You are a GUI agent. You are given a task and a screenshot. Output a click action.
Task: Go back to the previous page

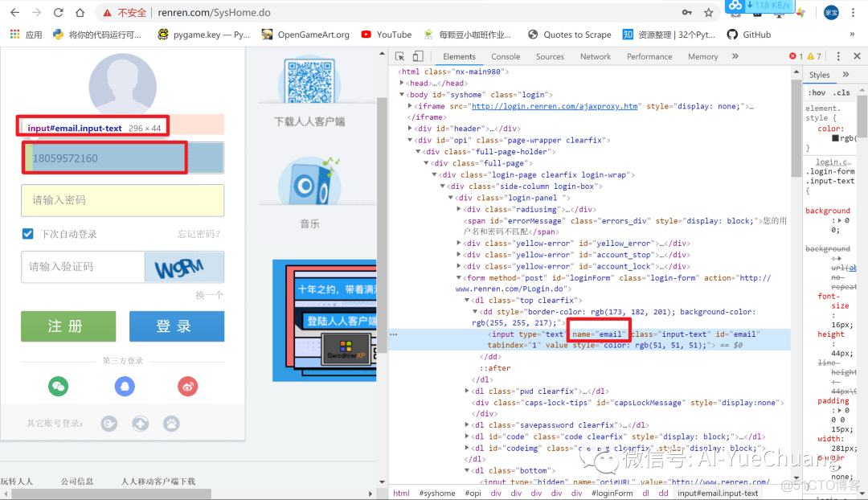click(15, 13)
